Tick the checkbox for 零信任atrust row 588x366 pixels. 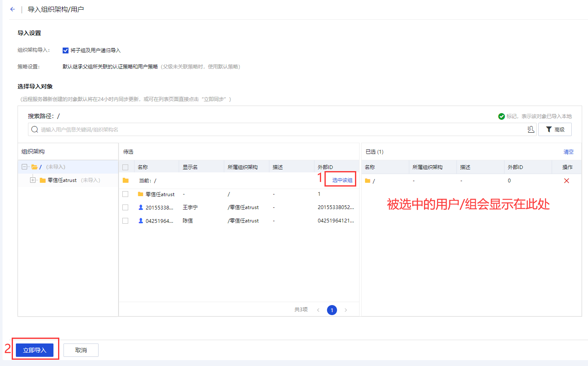pos(125,194)
